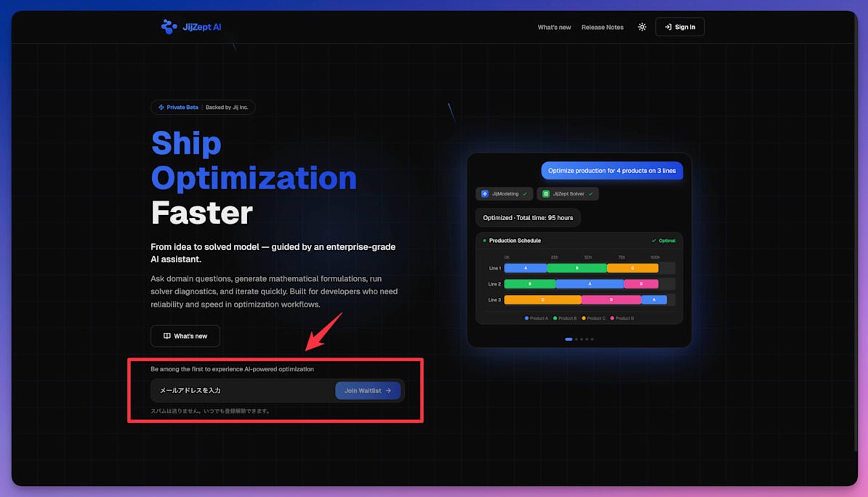Click the Product D pink legend dot
Viewport: 868px width, 497px height.
pyautogui.click(x=612, y=318)
